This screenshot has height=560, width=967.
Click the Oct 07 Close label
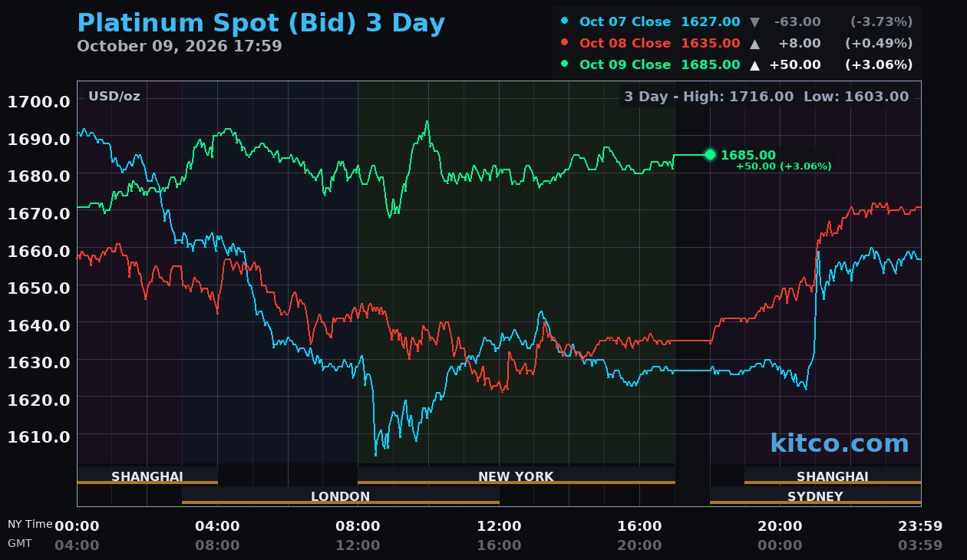pyautogui.click(x=625, y=22)
